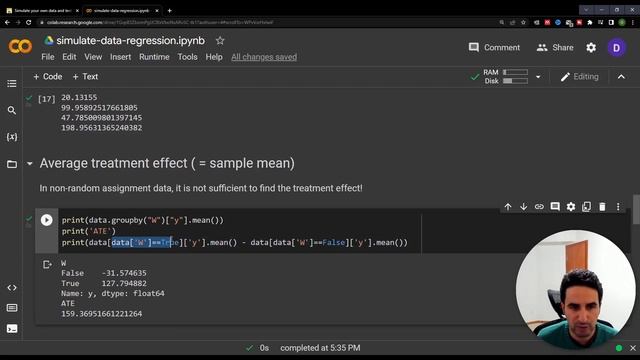Click the ATE value 159.36951661221264
This screenshot has width=640, height=360.
102,314
